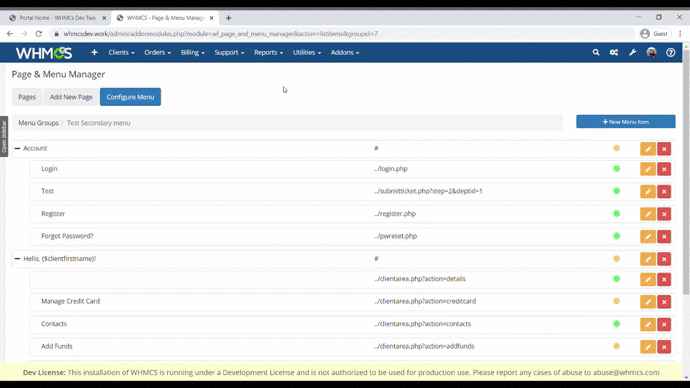
Task: Click the New Menu Item button
Action: pyautogui.click(x=626, y=122)
